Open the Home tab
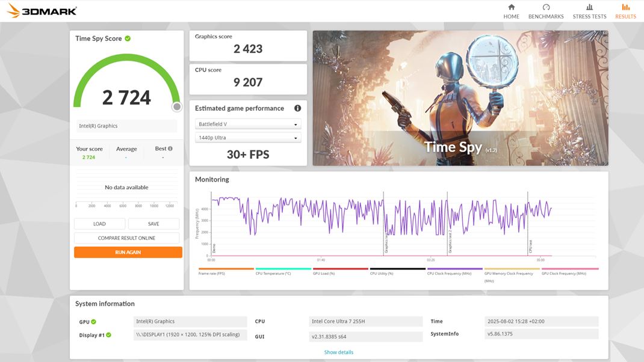The image size is (644, 362). (x=511, y=11)
